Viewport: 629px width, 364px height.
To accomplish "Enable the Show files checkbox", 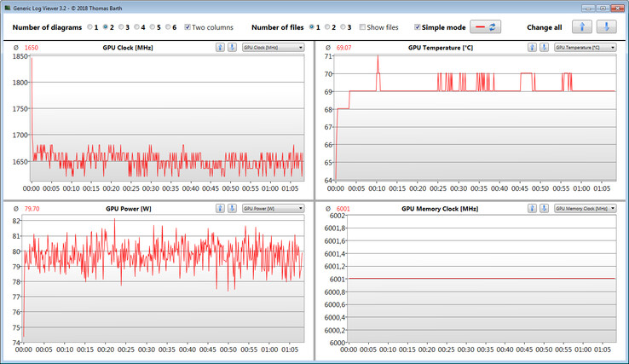I will coord(363,27).
